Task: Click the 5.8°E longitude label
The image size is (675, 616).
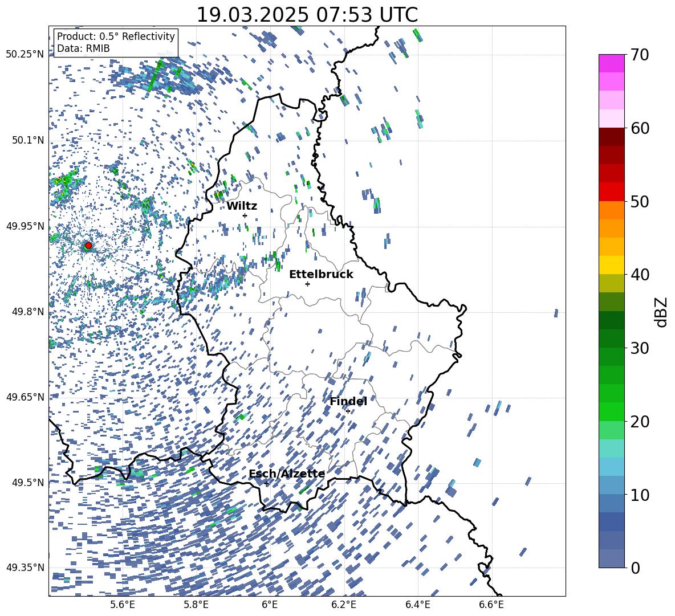Action: (x=196, y=605)
